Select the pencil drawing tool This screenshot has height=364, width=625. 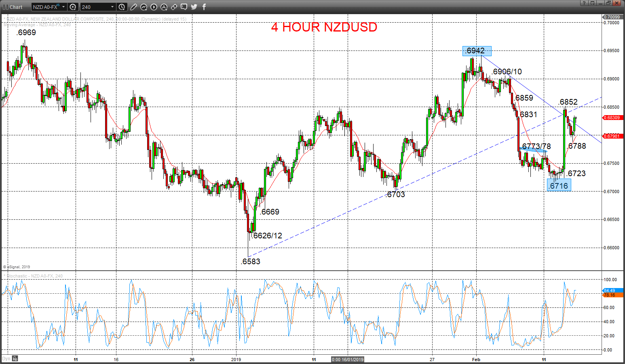(133, 7)
